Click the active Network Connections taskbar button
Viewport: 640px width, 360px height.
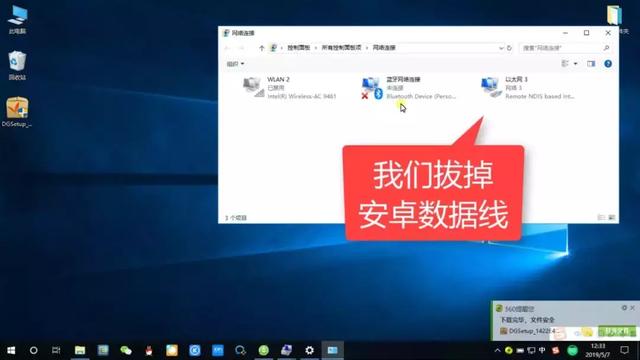(333, 350)
